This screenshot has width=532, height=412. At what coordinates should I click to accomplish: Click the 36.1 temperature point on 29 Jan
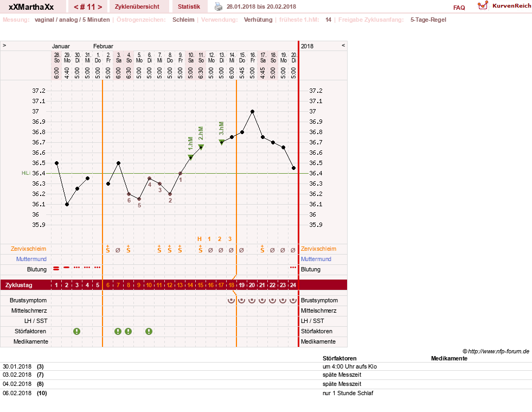pos(67,205)
